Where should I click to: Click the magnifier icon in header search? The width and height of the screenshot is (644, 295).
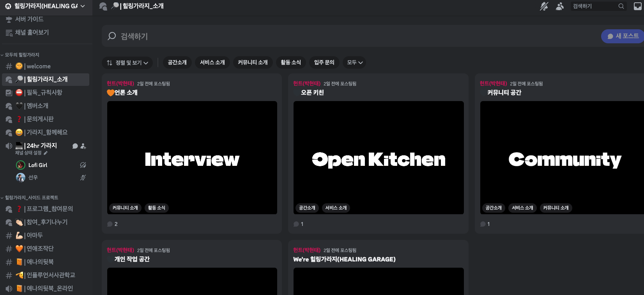point(621,6)
